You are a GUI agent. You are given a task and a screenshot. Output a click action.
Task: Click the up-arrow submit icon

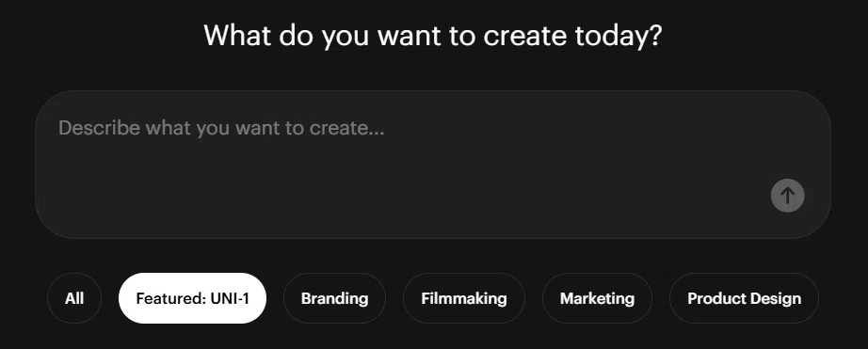coord(787,196)
